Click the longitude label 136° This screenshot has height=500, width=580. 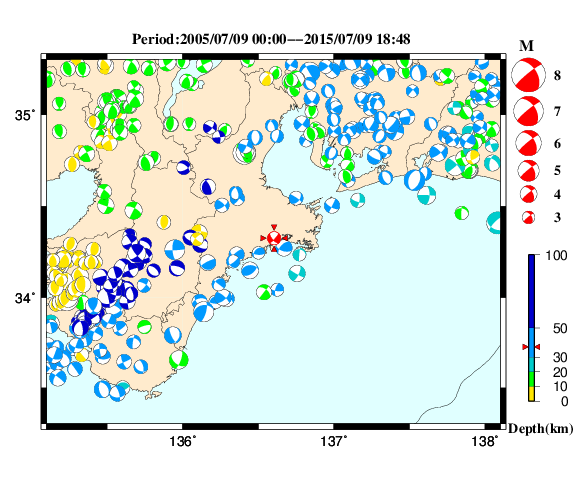[x=183, y=441]
